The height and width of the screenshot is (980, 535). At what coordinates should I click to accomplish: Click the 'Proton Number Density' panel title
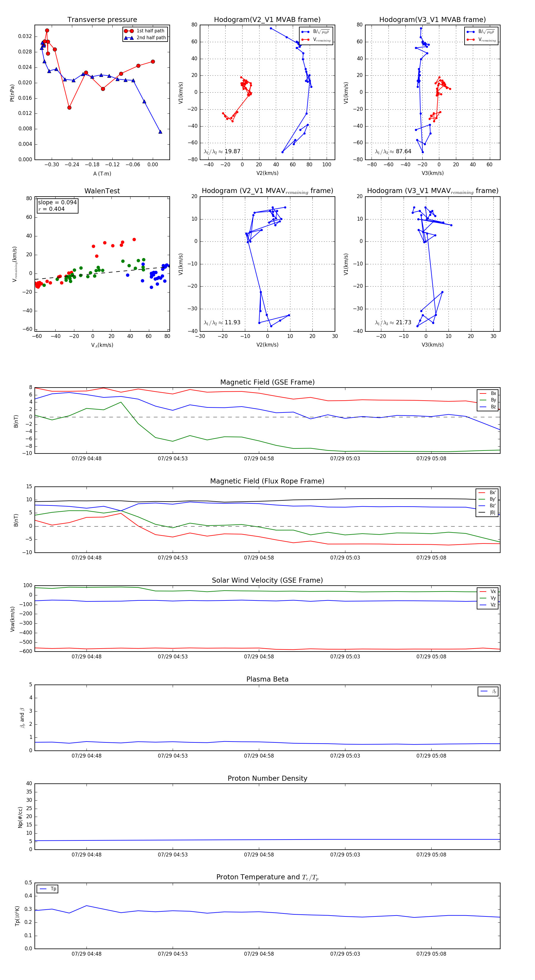pos(267,778)
